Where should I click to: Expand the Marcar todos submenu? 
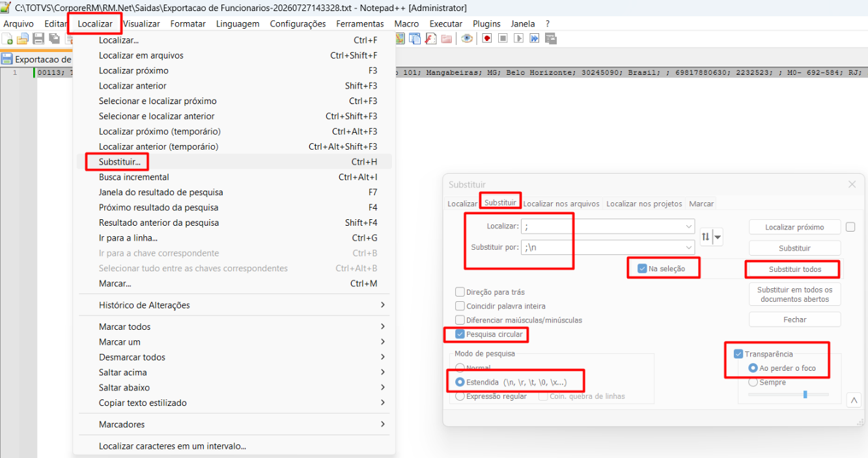tap(382, 327)
